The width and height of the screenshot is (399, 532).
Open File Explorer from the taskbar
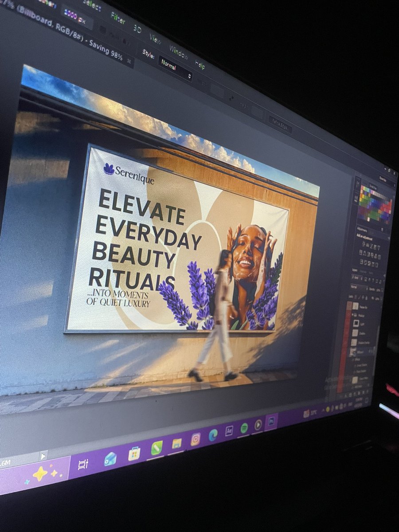click(x=177, y=443)
